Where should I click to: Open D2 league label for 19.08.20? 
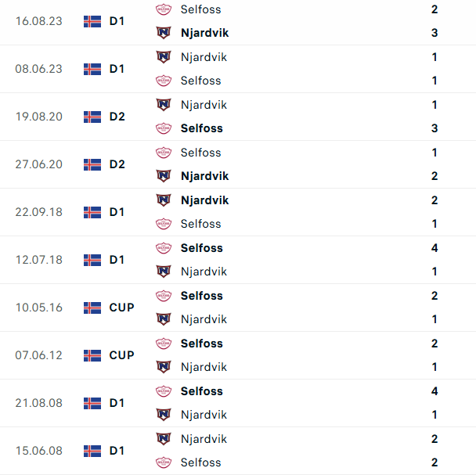pos(117,117)
